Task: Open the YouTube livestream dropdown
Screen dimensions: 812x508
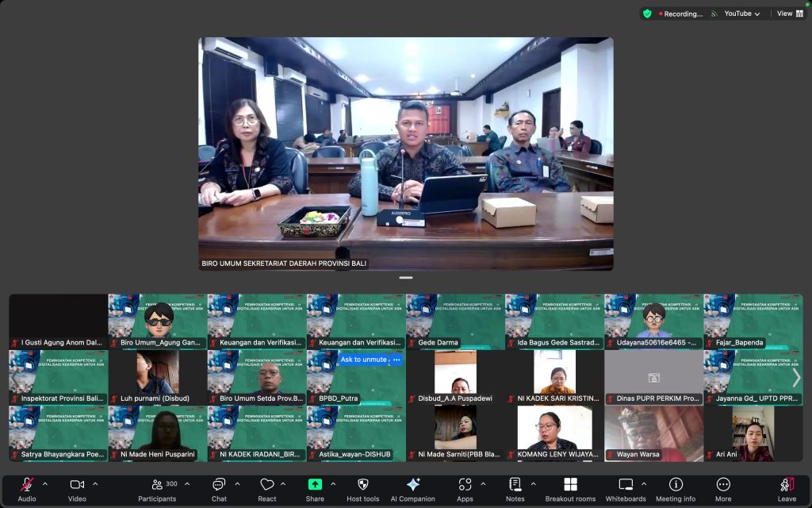Action: tap(741, 13)
